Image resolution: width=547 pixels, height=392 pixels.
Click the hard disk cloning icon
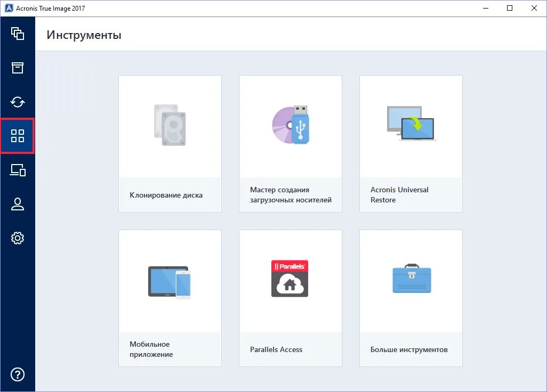coord(170,125)
